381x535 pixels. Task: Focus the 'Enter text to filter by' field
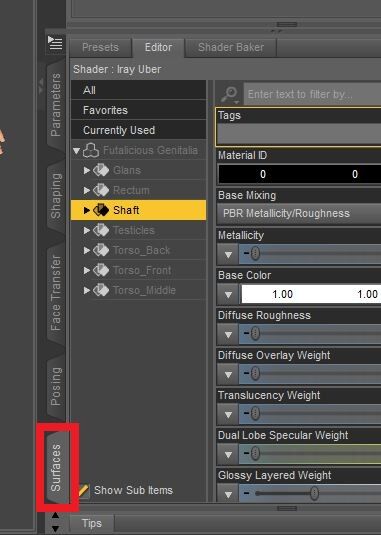[312, 94]
